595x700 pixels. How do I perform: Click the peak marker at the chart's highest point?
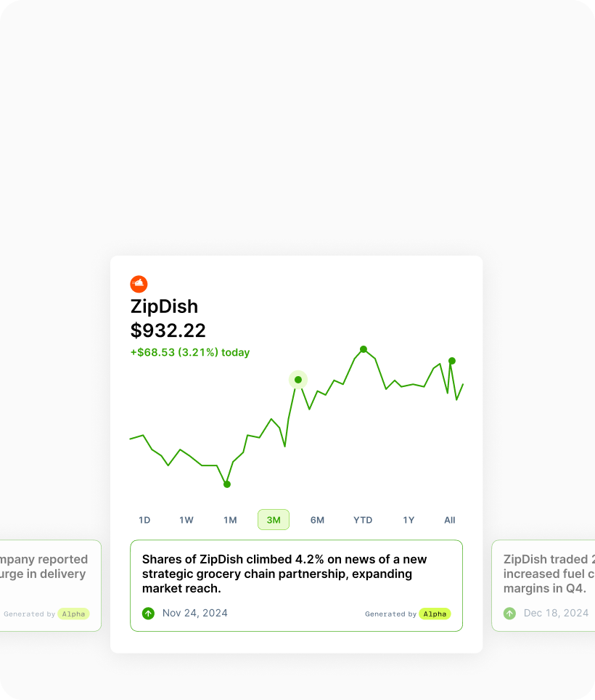click(x=364, y=349)
